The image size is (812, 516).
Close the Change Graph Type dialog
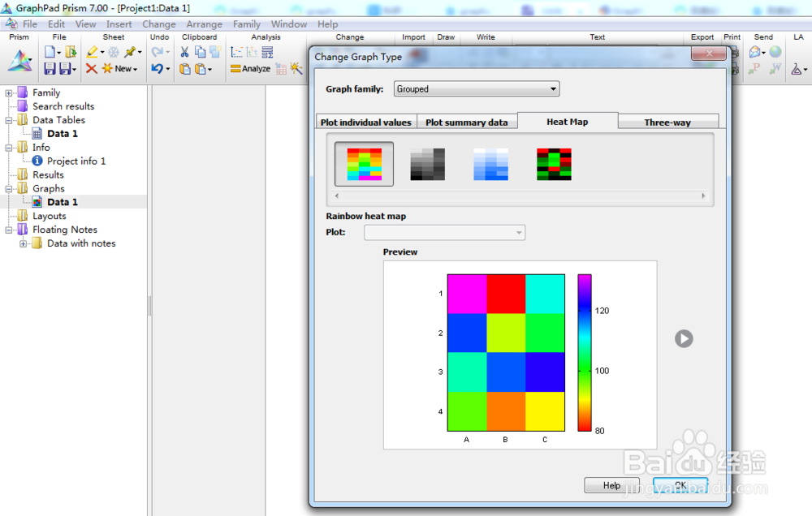(x=709, y=54)
